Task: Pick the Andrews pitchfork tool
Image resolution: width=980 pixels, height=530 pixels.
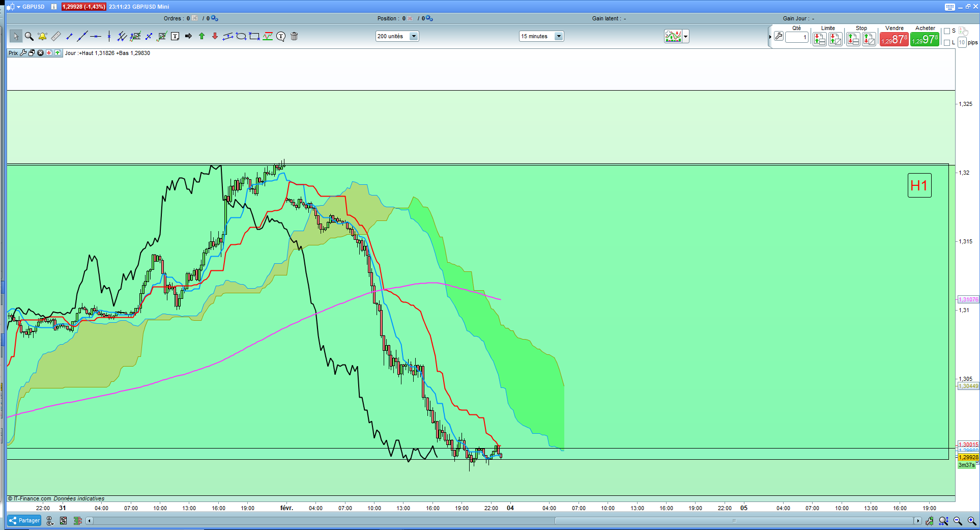Action: coord(122,36)
